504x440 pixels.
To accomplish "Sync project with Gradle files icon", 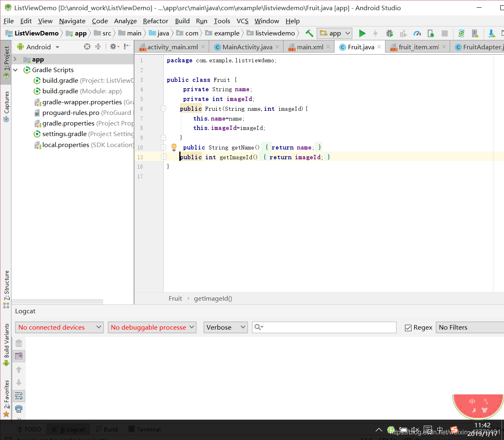I will [x=461, y=33].
